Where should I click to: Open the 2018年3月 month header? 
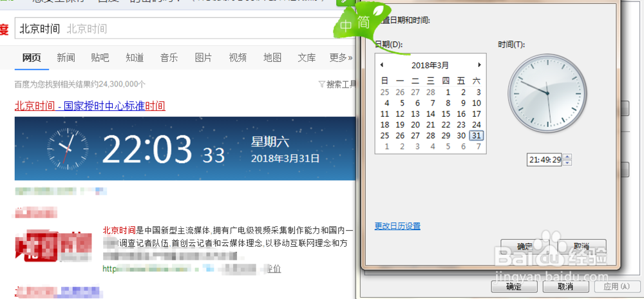[x=430, y=65]
